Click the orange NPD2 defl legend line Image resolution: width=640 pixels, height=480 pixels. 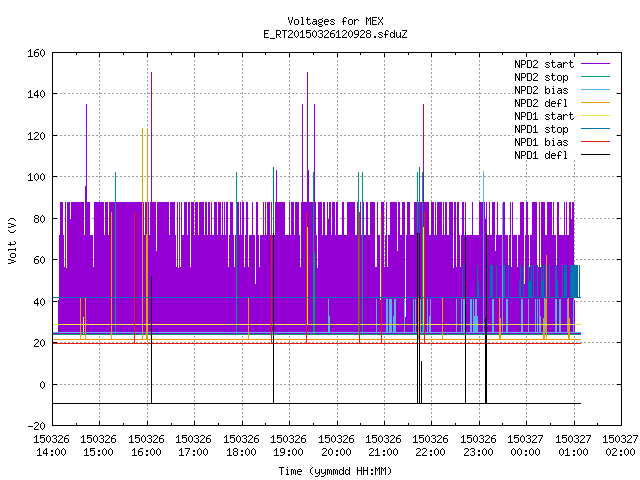point(595,103)
